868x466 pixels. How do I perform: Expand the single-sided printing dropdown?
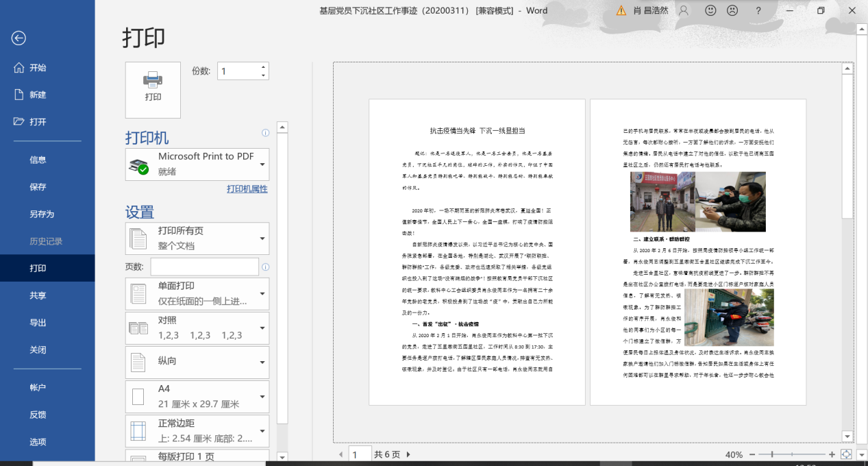click(262, 293)
